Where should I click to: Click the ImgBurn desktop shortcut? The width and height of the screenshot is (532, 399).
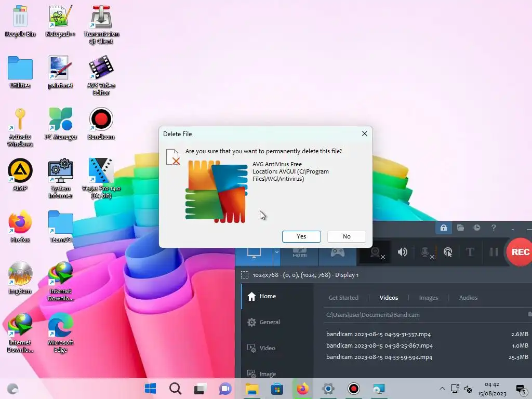tap(20, 277)
